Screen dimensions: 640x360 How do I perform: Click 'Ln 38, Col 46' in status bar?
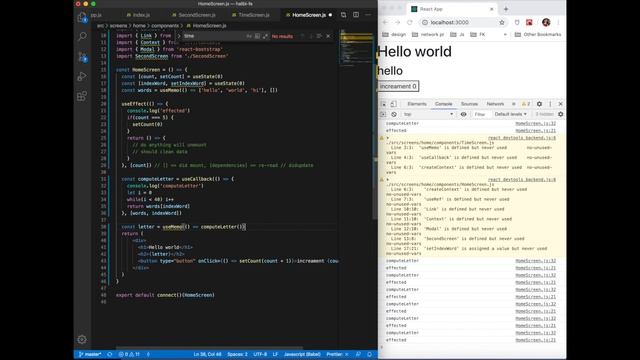[x=207, y=354]
